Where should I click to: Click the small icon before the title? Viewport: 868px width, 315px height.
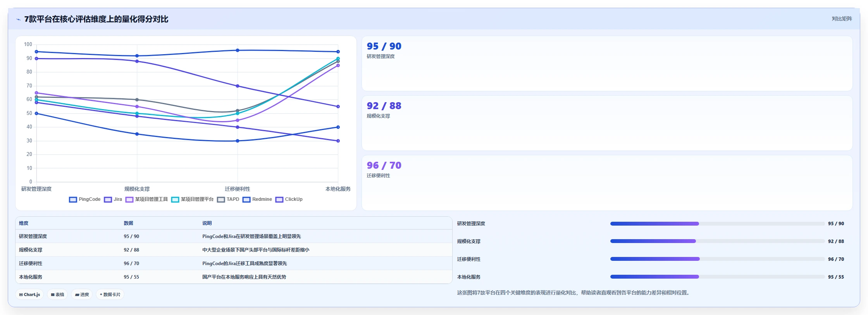click(18, 19)
